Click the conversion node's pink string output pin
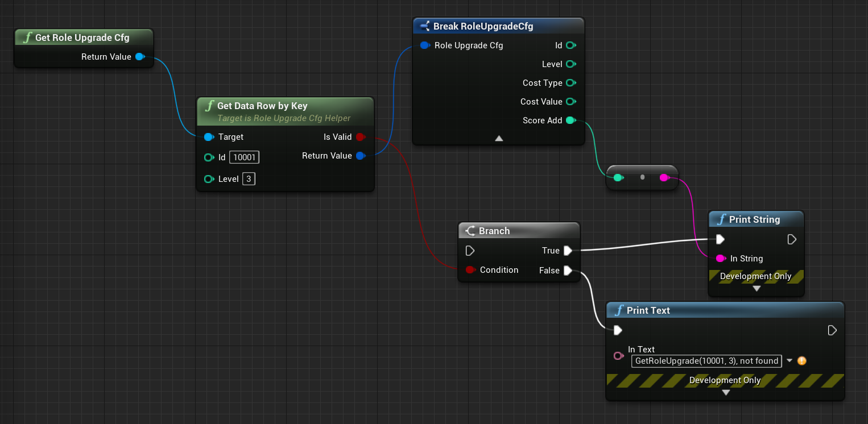Screen dimensions: 868x424 (664, 178)
